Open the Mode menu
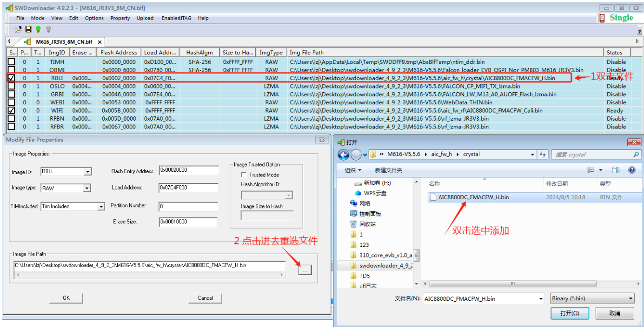This screenshot has width=644, height=331. tap(38, 18)
